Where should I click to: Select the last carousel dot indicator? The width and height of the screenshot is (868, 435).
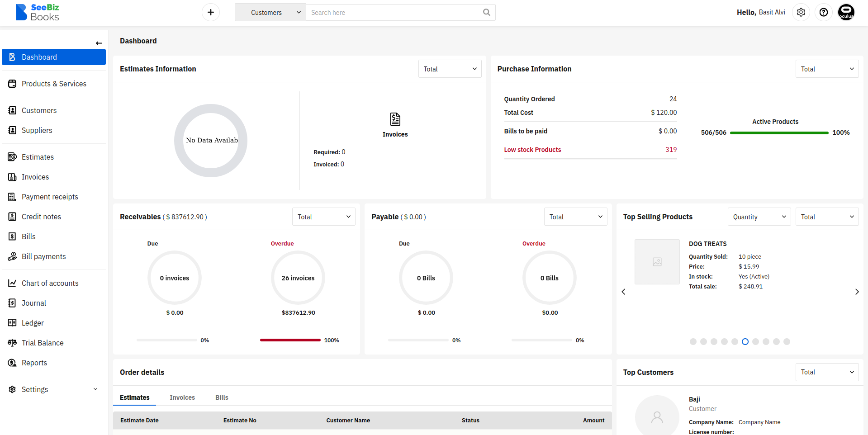point(787,342)
